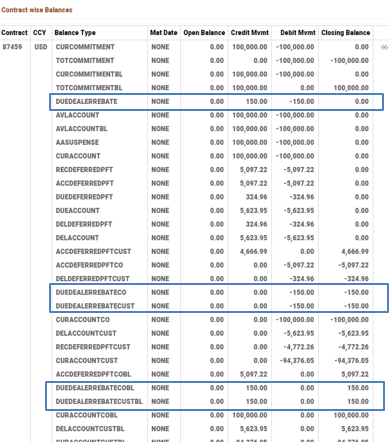Select contract number 87459

tap(12, 47)
